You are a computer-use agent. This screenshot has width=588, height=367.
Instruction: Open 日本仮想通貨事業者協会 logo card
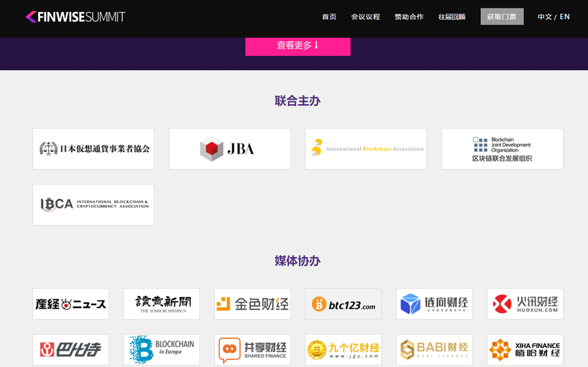(x=93, y=148)
